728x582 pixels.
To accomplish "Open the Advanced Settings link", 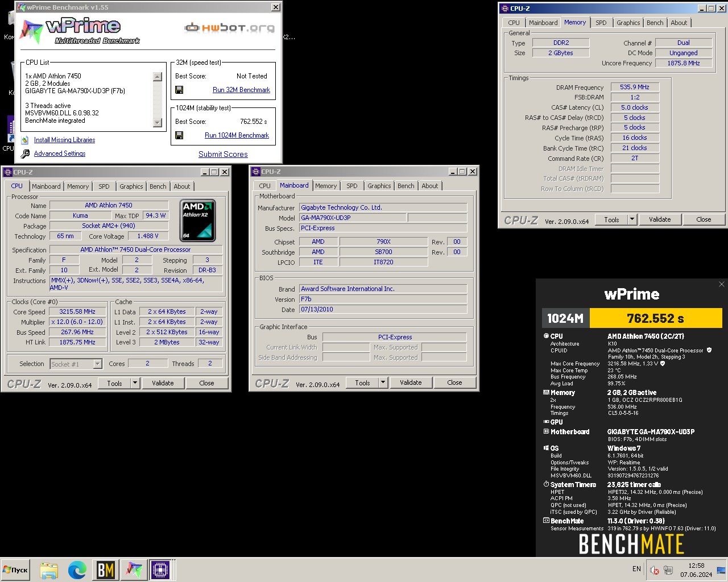I will [x=59, y=153].
